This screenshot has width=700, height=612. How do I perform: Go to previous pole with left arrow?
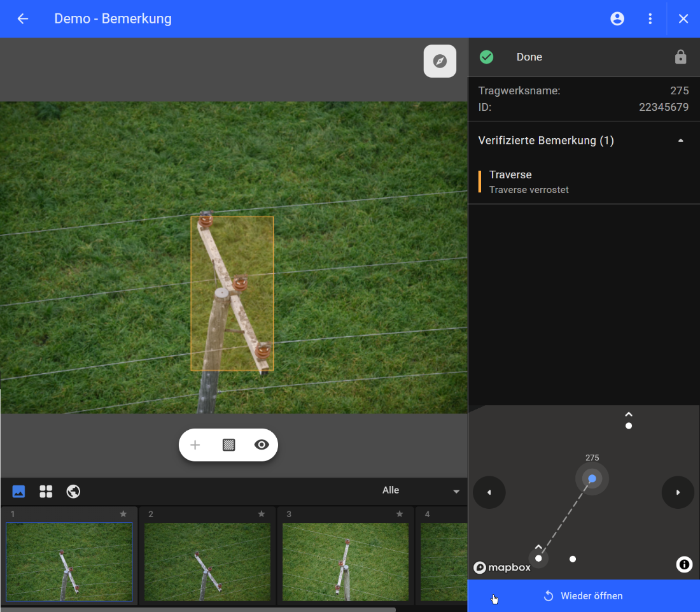pyautogui.click(x=489, y=492)
